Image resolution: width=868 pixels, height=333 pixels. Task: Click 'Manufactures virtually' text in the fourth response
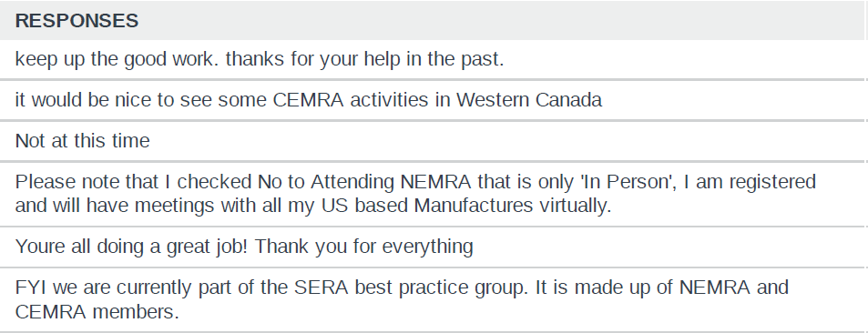[513, 206]
